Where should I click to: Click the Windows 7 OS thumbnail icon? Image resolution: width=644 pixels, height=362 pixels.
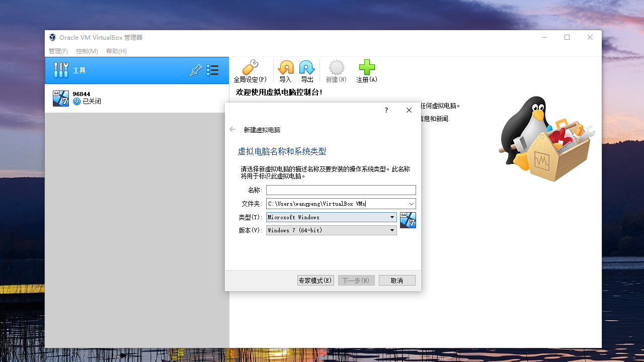click(x=408, y=220)
